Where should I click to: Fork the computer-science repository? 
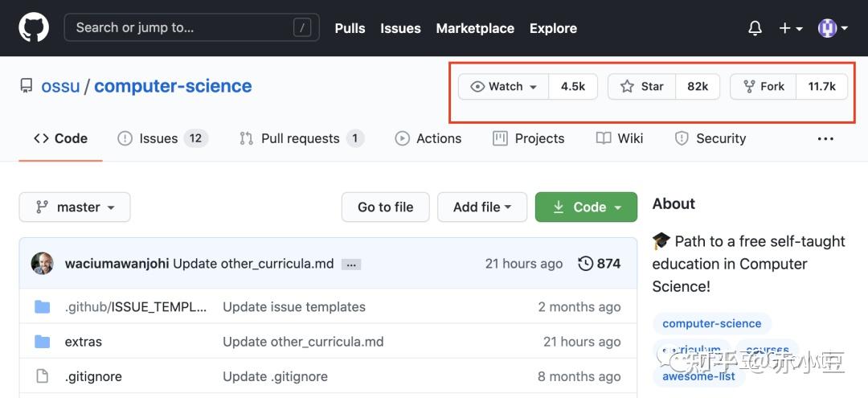pyautogui.click(x=764, y=87)
